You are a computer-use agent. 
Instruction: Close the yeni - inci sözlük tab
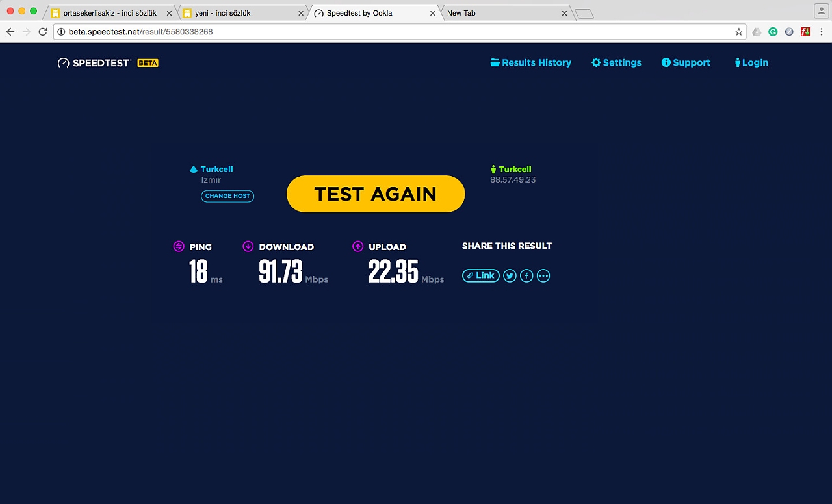pyautogui.click(x=301, y=13)
